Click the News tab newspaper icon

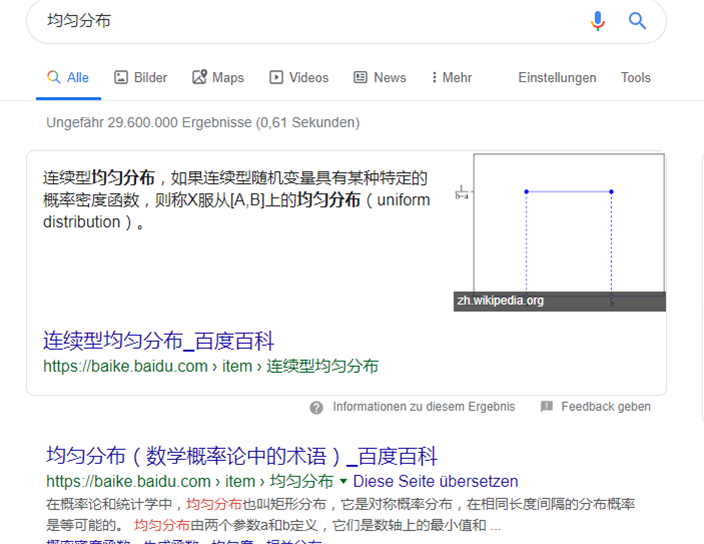(x=360, y=77)
